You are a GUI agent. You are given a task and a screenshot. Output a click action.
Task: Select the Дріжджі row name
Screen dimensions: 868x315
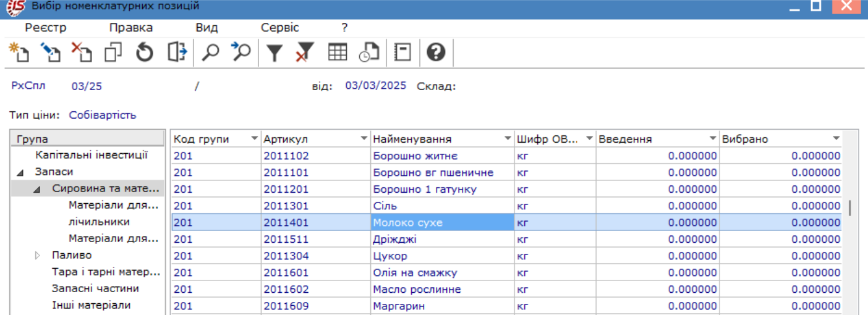[394, 239]
